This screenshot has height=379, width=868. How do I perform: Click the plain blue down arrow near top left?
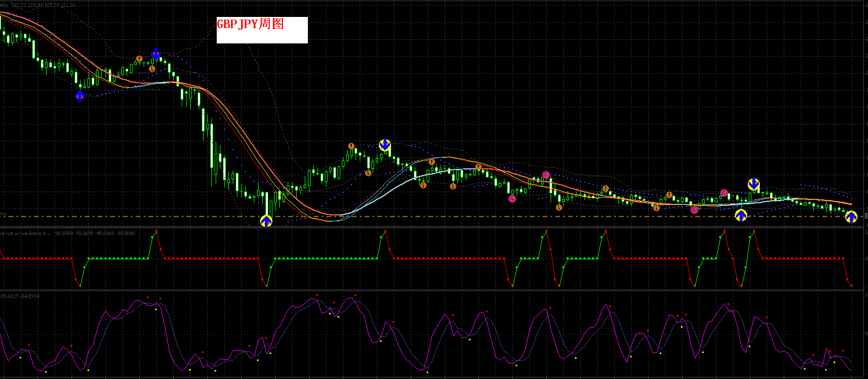[156, 53]
